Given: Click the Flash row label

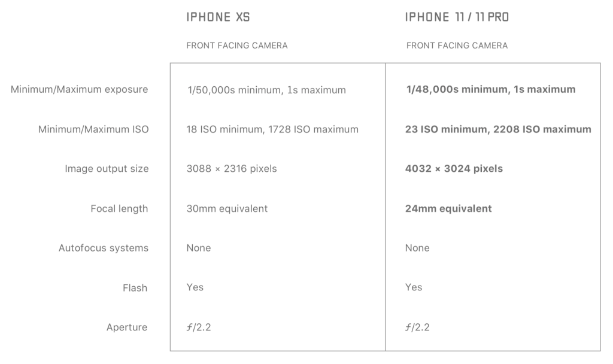Looking at the screenshot, I should click(135, 288).
